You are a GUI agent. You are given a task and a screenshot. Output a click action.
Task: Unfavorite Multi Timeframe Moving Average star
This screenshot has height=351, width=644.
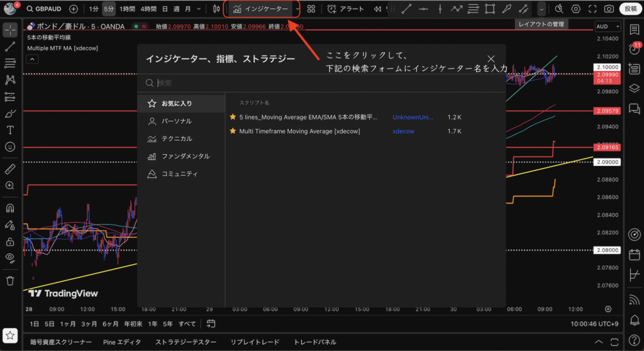[233, 131]
